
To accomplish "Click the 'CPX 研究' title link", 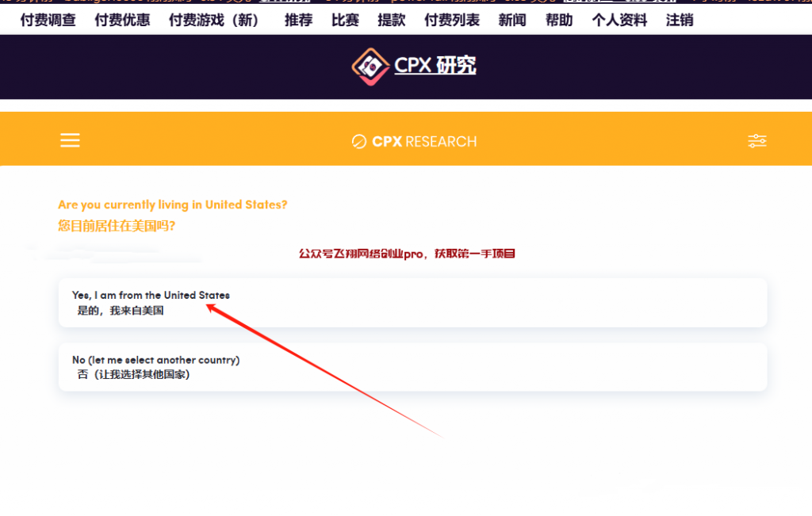I will (435, 66).
